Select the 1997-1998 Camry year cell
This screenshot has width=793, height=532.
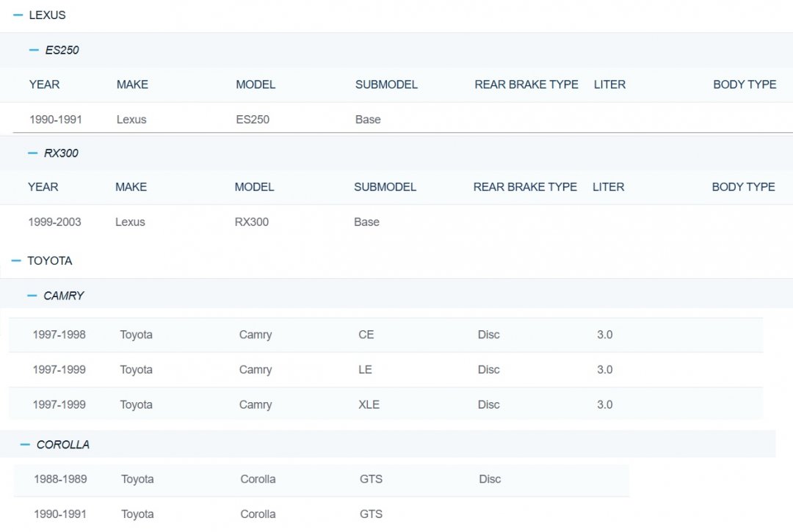pyautogui.click(x=59, y=335)
